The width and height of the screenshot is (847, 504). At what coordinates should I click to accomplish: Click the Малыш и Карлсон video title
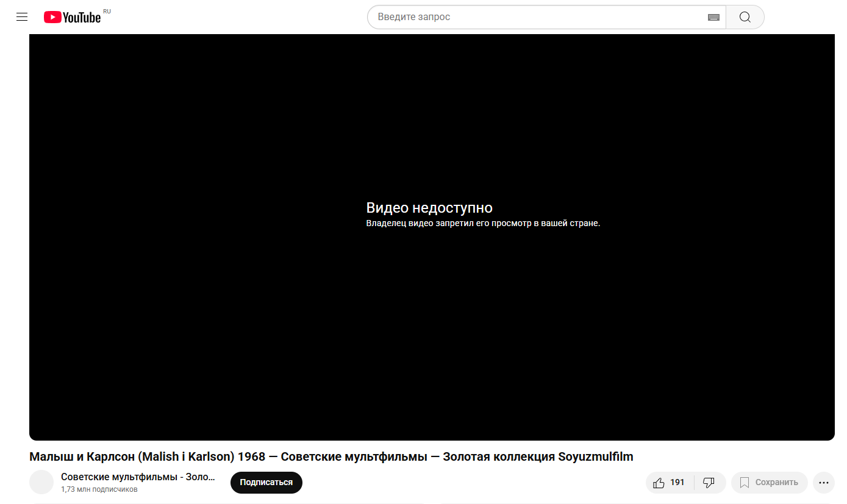tap(331, 456)
